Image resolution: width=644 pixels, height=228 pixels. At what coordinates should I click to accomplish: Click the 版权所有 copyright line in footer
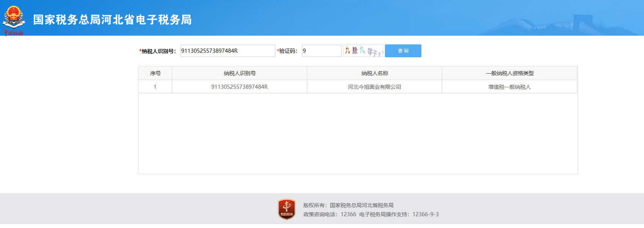tap(348, 205)
